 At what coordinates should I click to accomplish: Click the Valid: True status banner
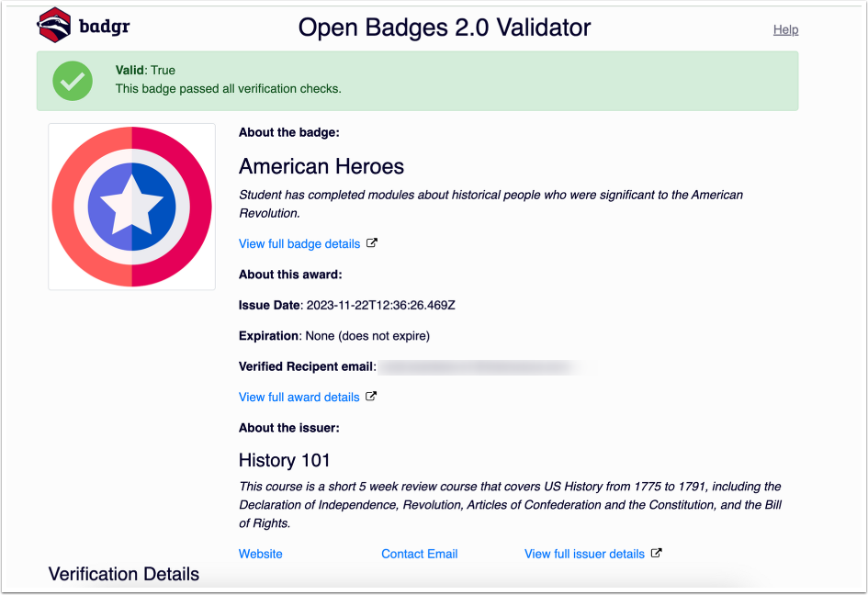pyautogui.click(x=416, y=80)
